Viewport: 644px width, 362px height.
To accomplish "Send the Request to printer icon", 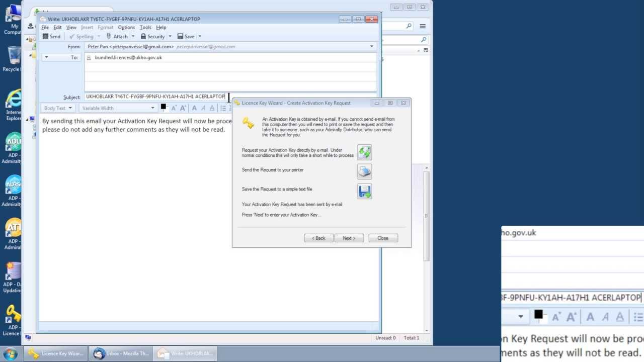I will pos(364,171).
